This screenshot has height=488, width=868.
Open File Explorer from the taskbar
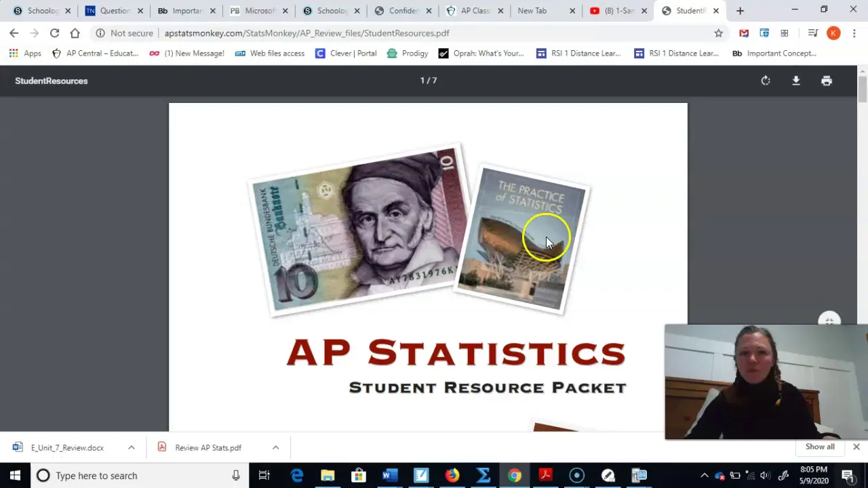pyautogui.click(x=328, y=475)
